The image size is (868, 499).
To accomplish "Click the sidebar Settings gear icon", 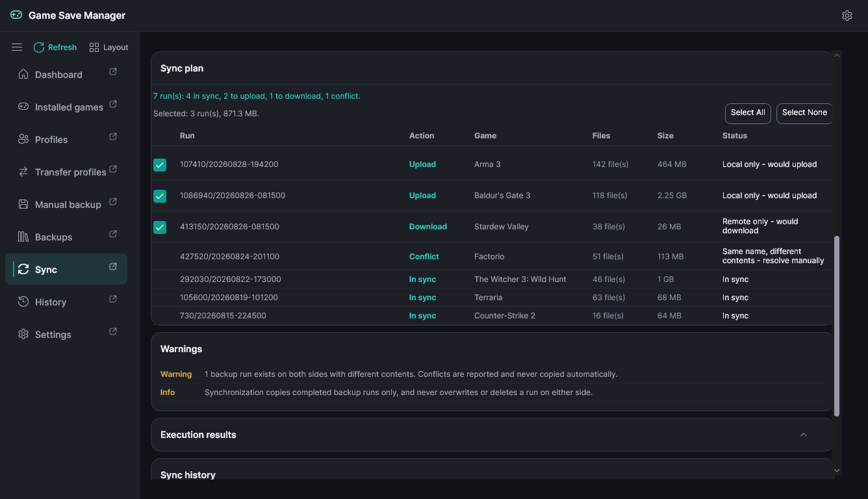I will (23, 334).
